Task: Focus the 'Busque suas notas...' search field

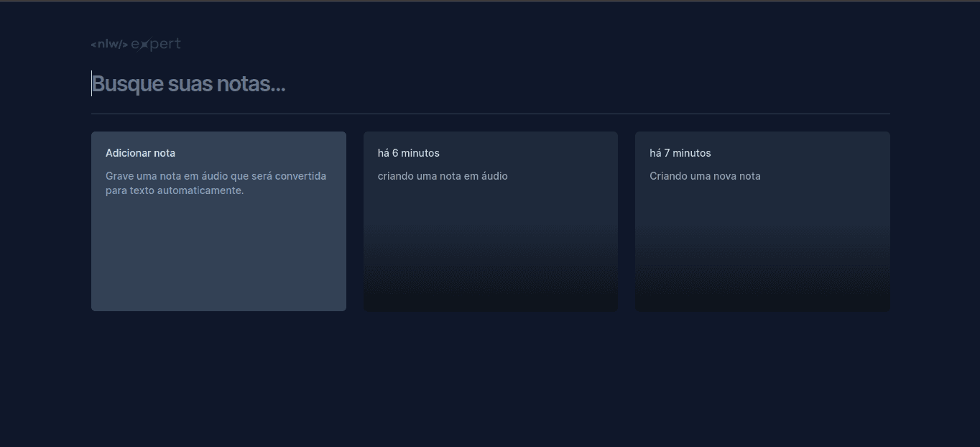Action: point(490,84)
